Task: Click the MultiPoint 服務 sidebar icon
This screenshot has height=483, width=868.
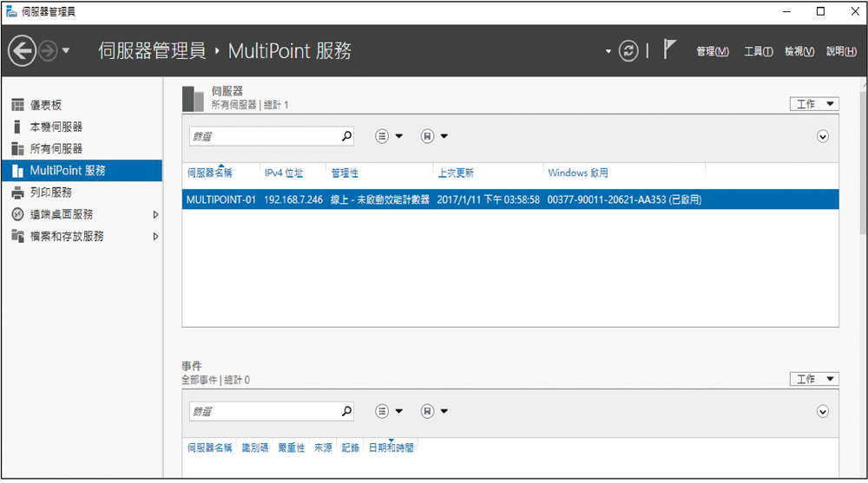Action: 17,171
